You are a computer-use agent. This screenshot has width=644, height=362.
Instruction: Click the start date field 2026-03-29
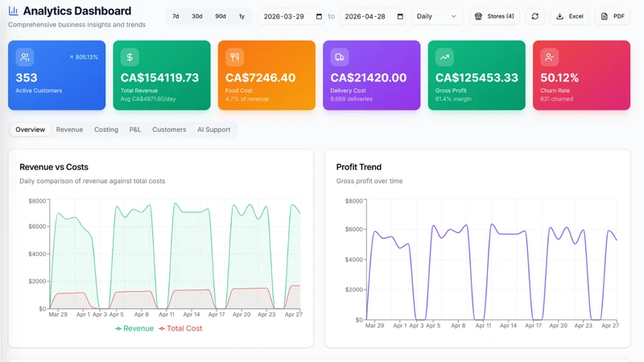click(x=291, y=16)
